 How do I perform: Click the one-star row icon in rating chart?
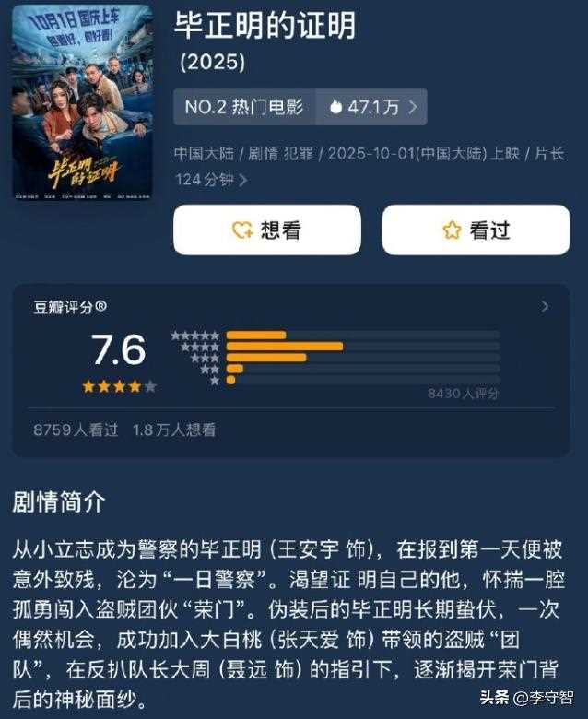[215, 380]
